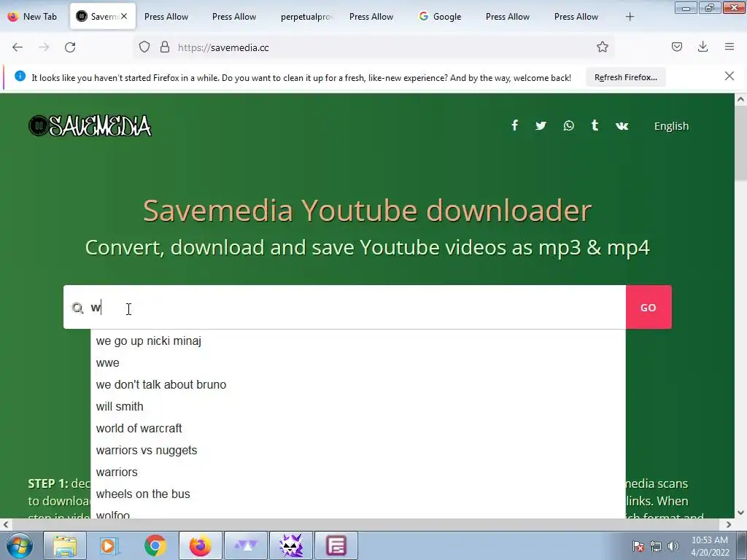The width and height of the screenshot is (747, 560).
Task: Open Windows Explorer from the taskbar
Action: (65, 545)
